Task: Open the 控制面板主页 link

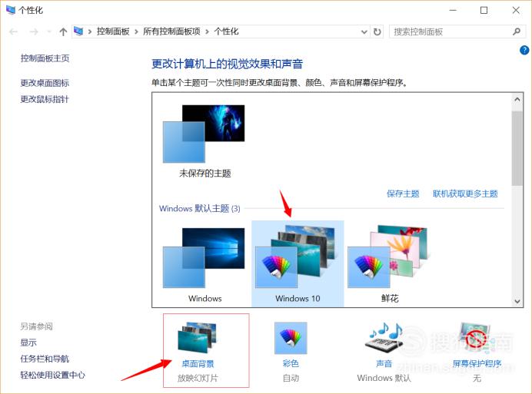Action: pyautogui.click(x=45, y=58)
